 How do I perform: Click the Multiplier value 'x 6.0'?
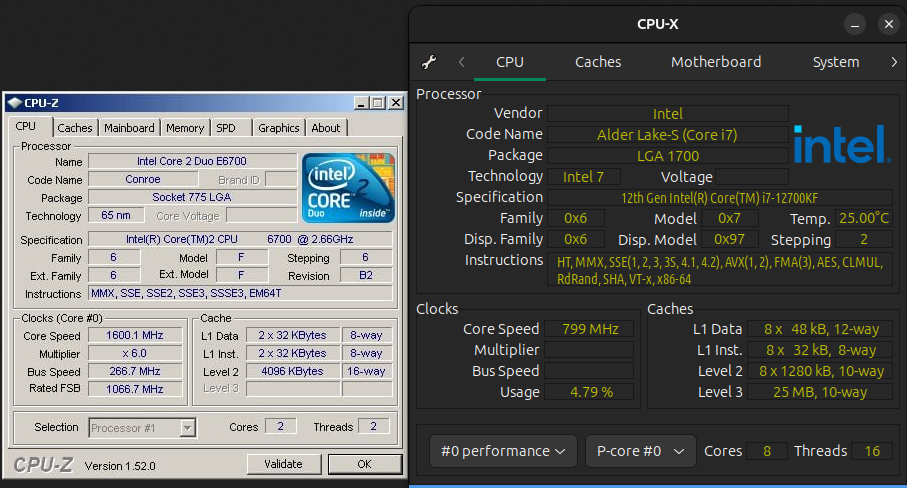click(x=135, y=353)
